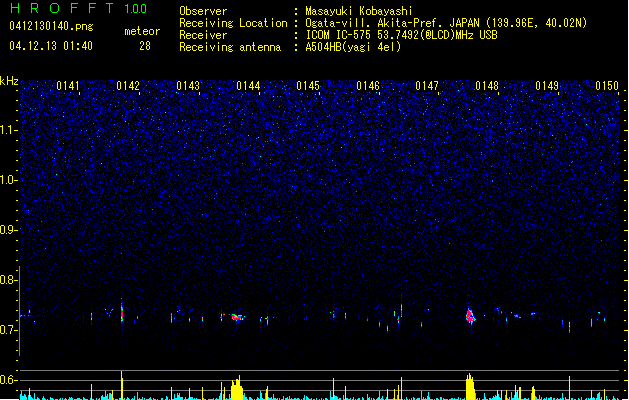629x400 pixels.
Task: Click the 0.6 kHz axis tick label
Action: pos(9,380)
